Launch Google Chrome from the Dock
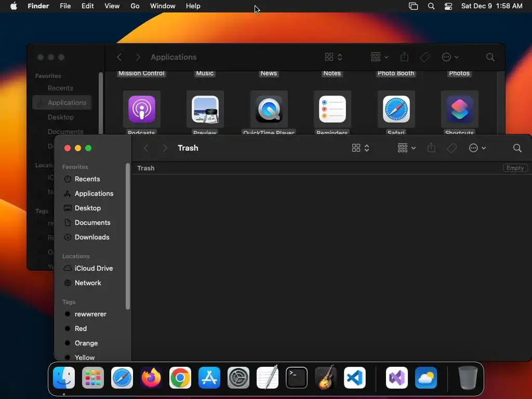Viewport: 532px width, 399px height. pyautogui.click(x=180, y=378)
